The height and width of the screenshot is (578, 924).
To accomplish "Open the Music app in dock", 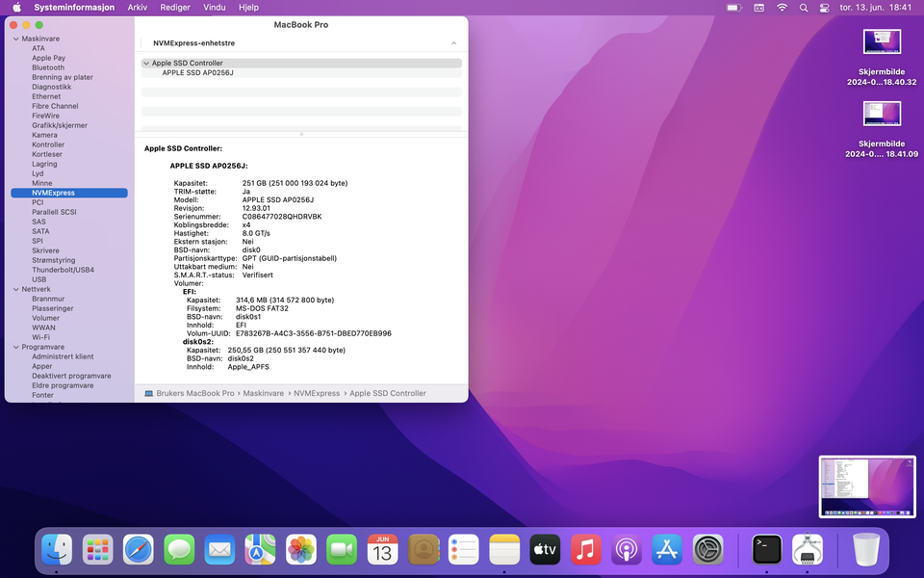I will 585,550.
